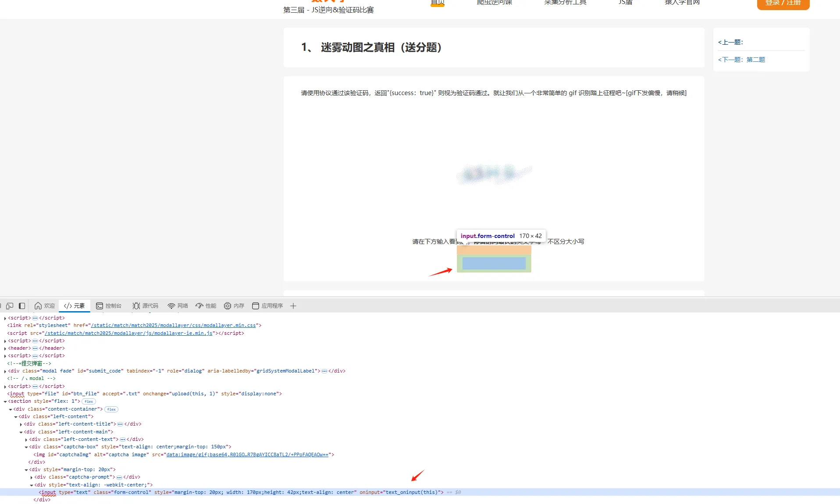This screenshot has height=504, width=840.
Task: Click the 不区分大小写 prompt text
Action: pos(566,241)
